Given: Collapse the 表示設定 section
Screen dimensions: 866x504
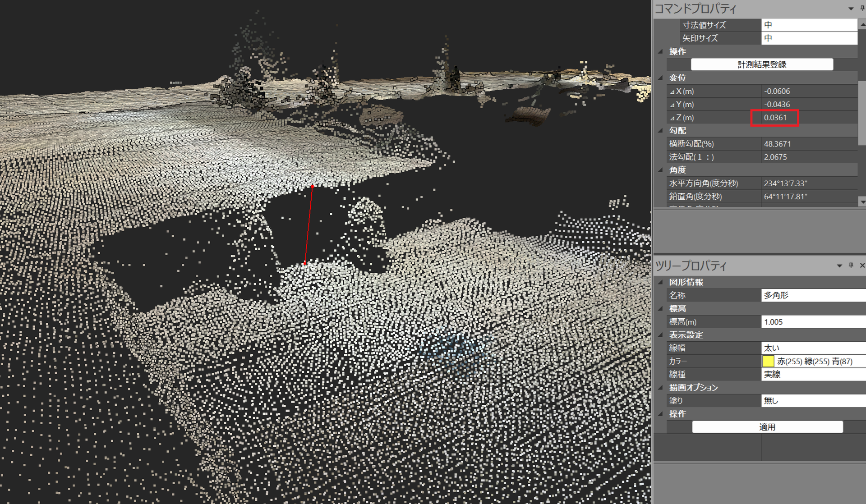Looking at the screenshot, I should click(x=660, y=335).
